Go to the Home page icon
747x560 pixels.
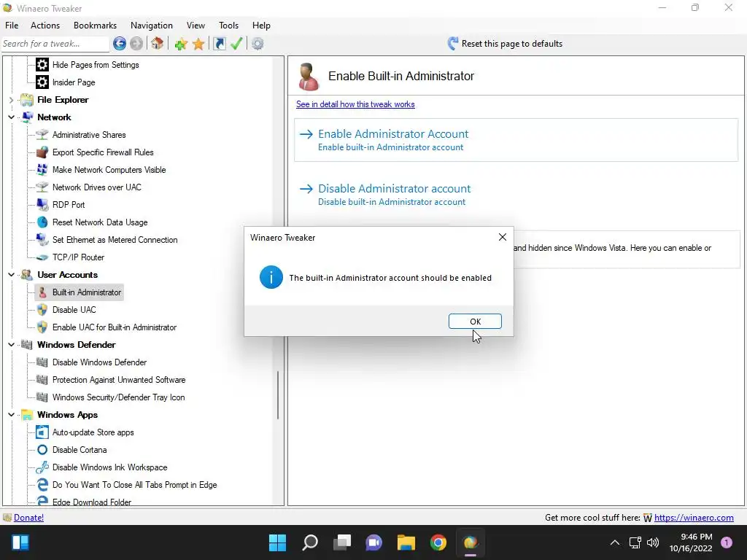coord(158,44)
